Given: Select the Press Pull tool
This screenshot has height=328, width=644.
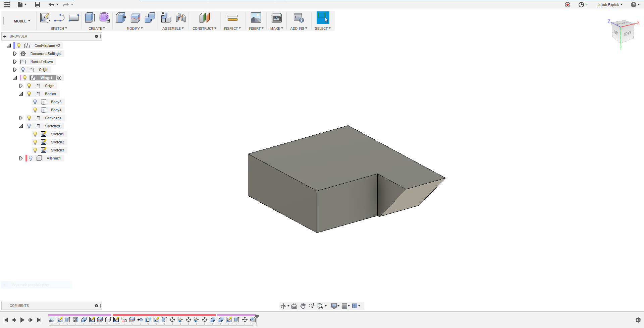Looking at the screenshot, I should click(x=121, y=18).
